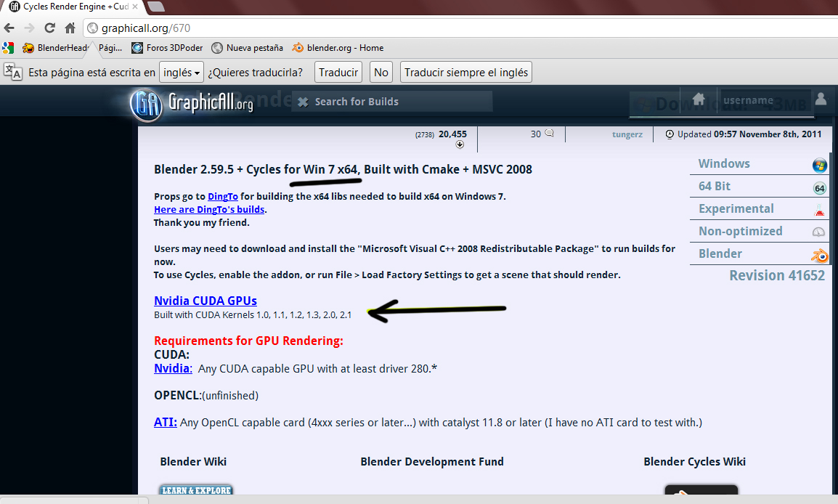Click the browser back arrow

tap(9, 28)
